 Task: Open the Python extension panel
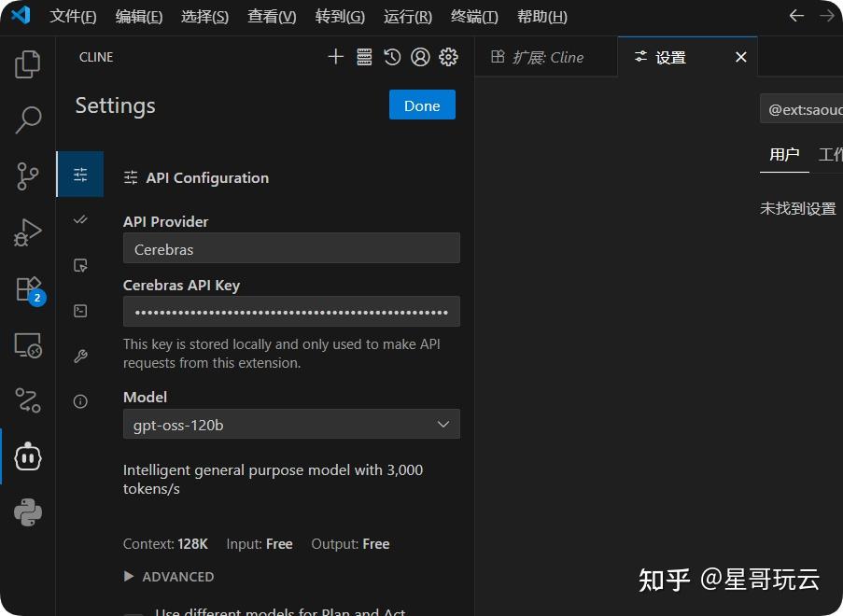click(28, 512)
